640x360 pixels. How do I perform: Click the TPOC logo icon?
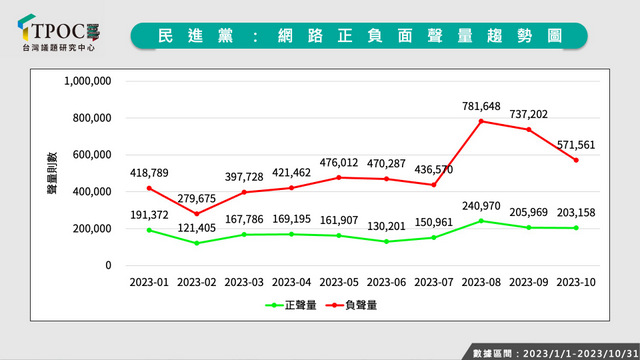click(59, 33)
